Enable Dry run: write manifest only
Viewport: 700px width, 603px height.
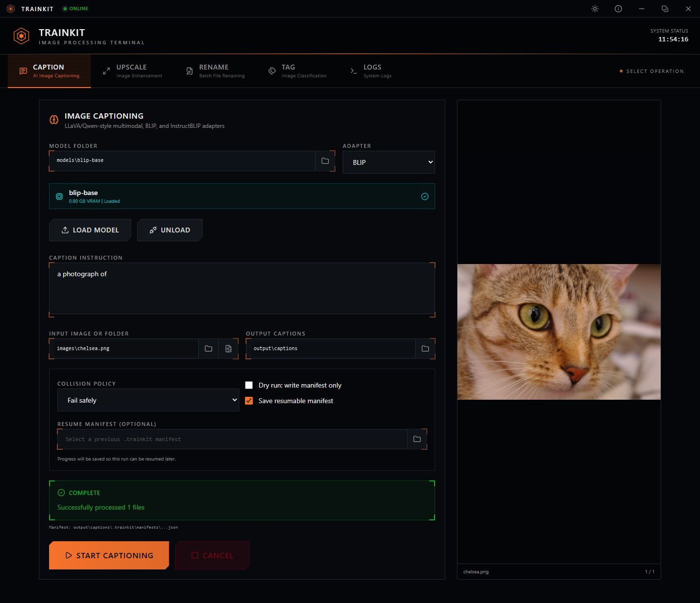click(x=249, y=385)
